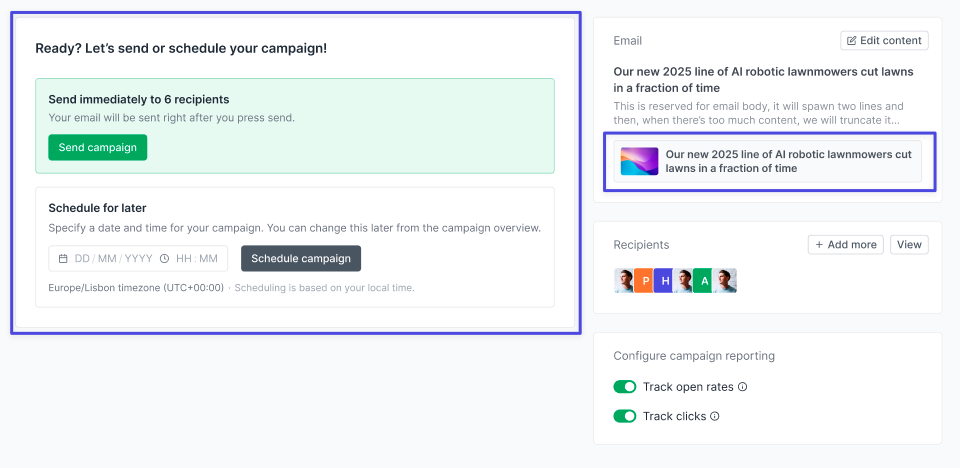Image resolution: width=960 pixels, height=468 pixels.
Task: Click the DD / MM / YYYY date input
Action: [x=113, y=259]
